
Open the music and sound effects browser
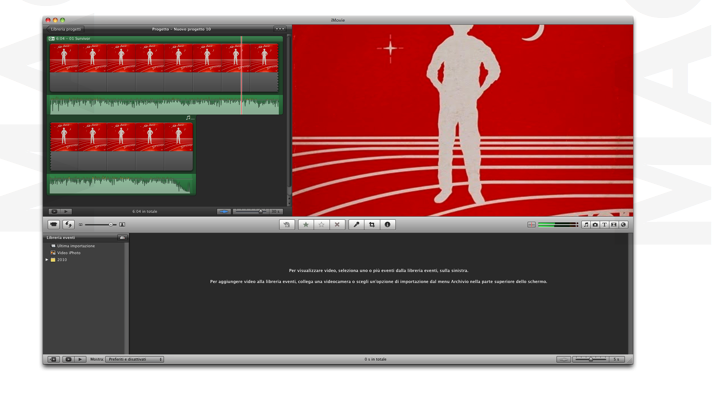tap(586, 225)
